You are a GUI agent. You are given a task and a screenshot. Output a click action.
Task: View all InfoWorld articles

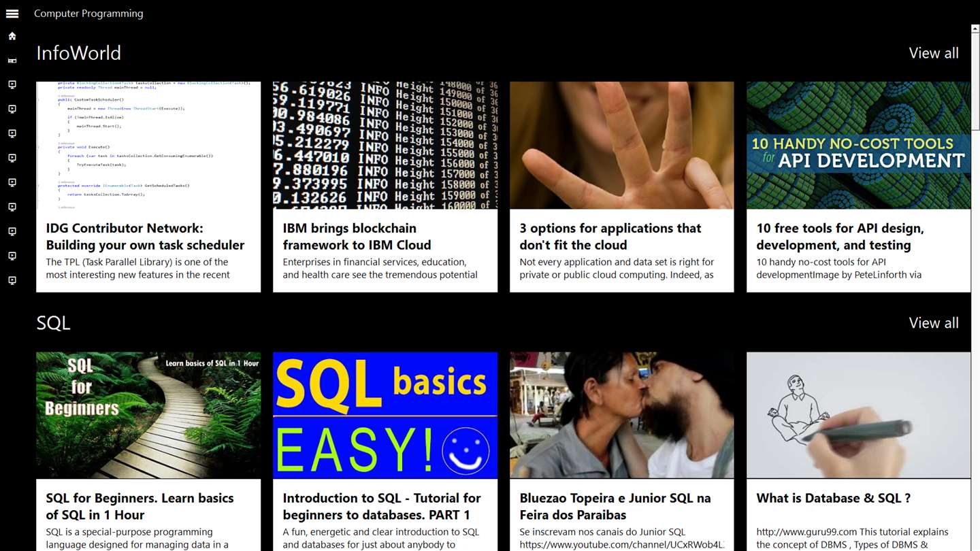tap(934, 53)
